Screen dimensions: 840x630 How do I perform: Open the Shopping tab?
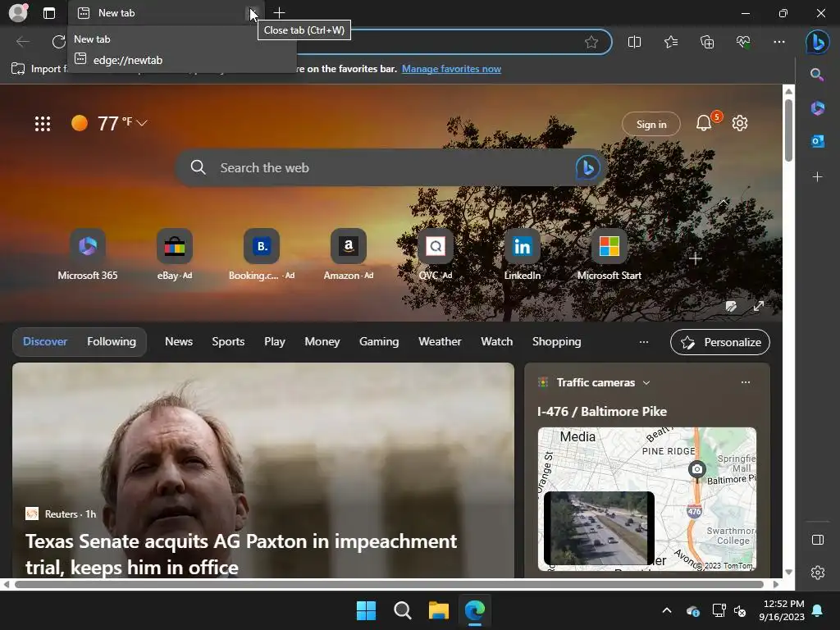tap(556, 342)
